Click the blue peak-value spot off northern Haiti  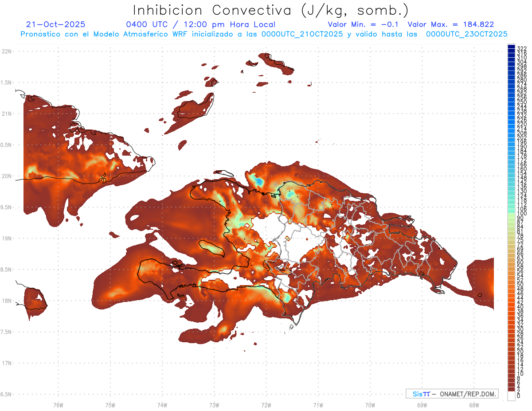258,182
